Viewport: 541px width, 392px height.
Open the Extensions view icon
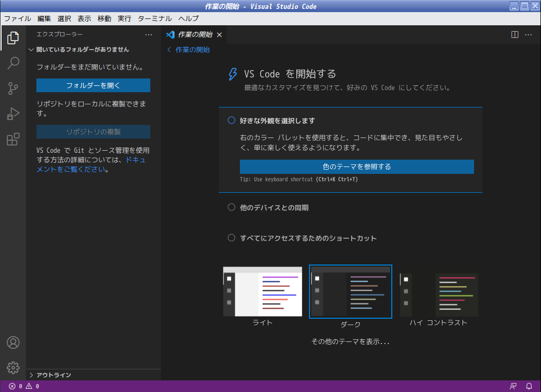tap(13, 139)
